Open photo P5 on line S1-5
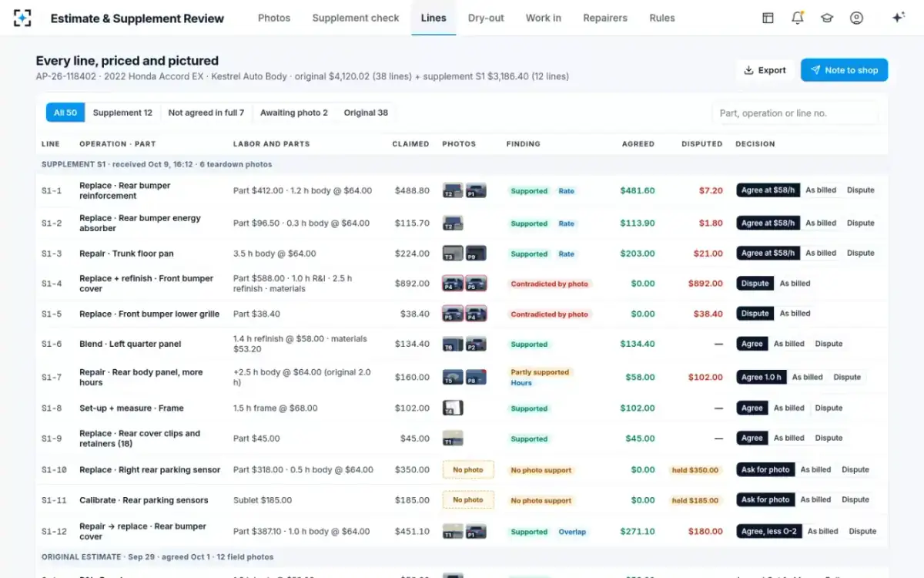Screen dimensions: 924x578 pyautogui.click(x=453, y=314)
